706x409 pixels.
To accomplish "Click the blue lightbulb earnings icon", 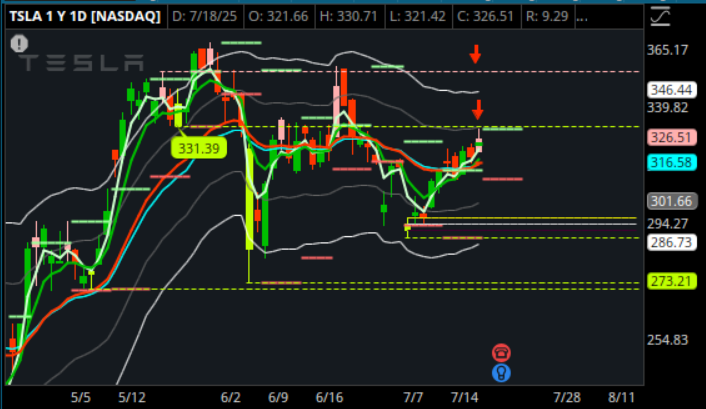I will [501, 373].
